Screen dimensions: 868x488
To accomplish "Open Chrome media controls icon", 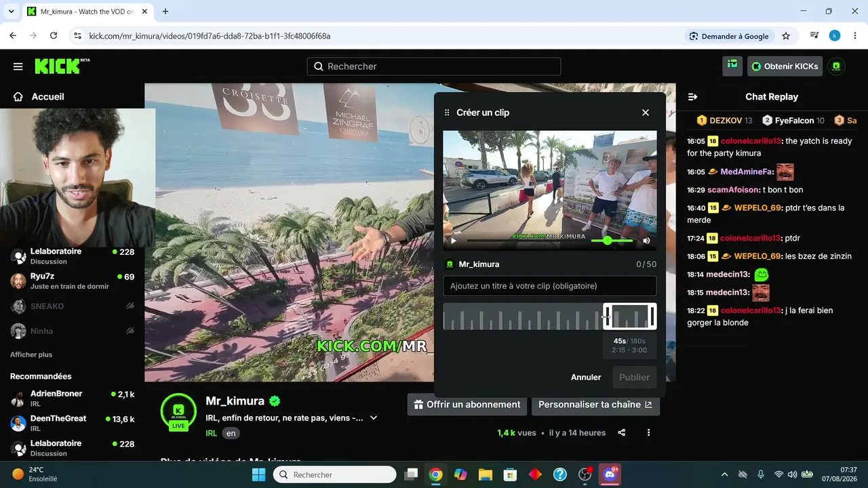I will [814, 36].
